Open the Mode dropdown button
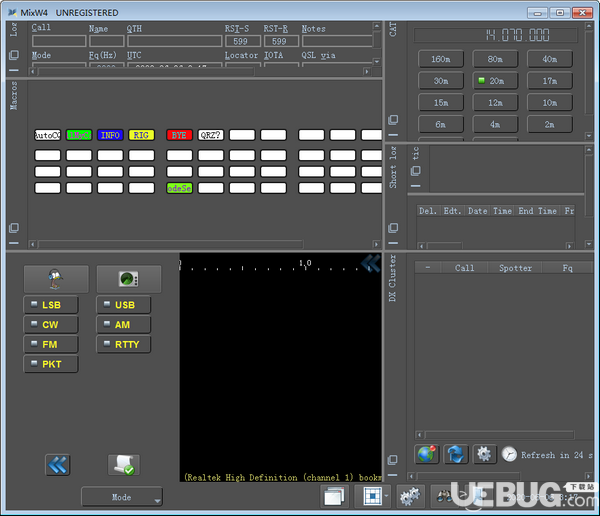600x516 pixels. 122,497
